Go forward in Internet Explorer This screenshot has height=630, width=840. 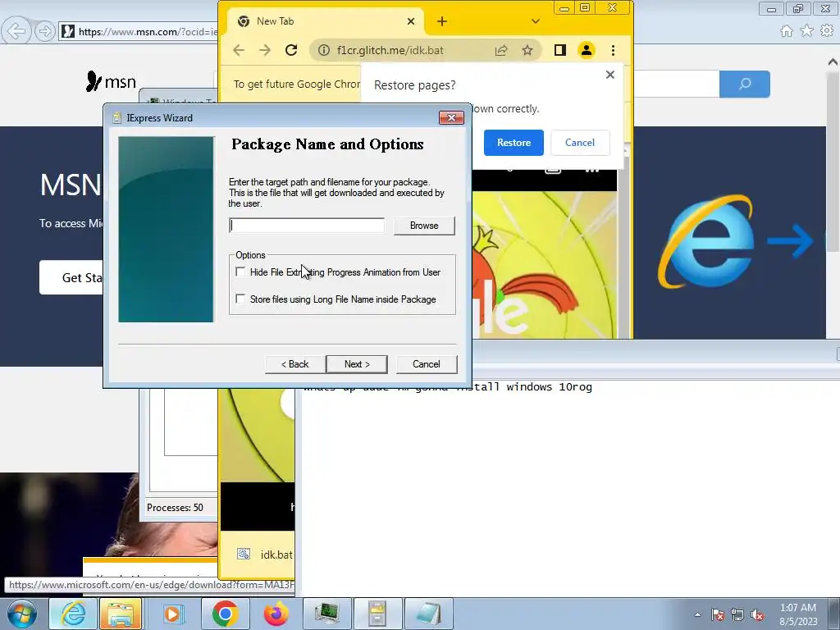(45, 31)
